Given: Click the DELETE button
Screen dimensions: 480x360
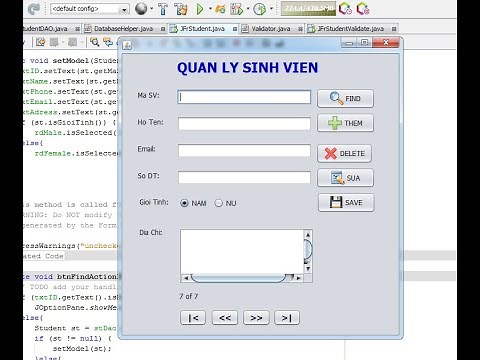Looking at the screenshot, I should pyautogui.click(x=344, y=153).
